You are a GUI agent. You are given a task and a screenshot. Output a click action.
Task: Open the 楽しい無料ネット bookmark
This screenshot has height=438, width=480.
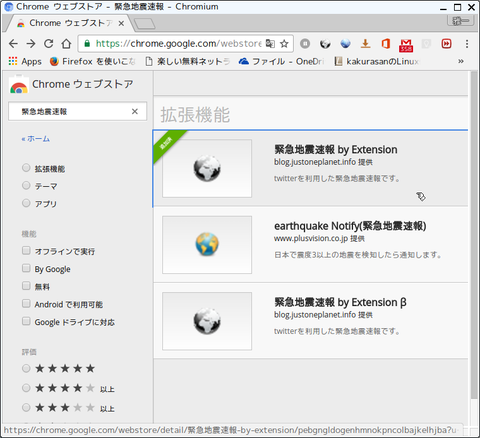[x=188, y=61]
